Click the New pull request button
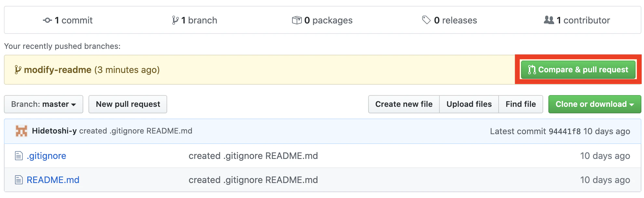Viewport: 644px width, 198px height. click(x=128, y=104)
